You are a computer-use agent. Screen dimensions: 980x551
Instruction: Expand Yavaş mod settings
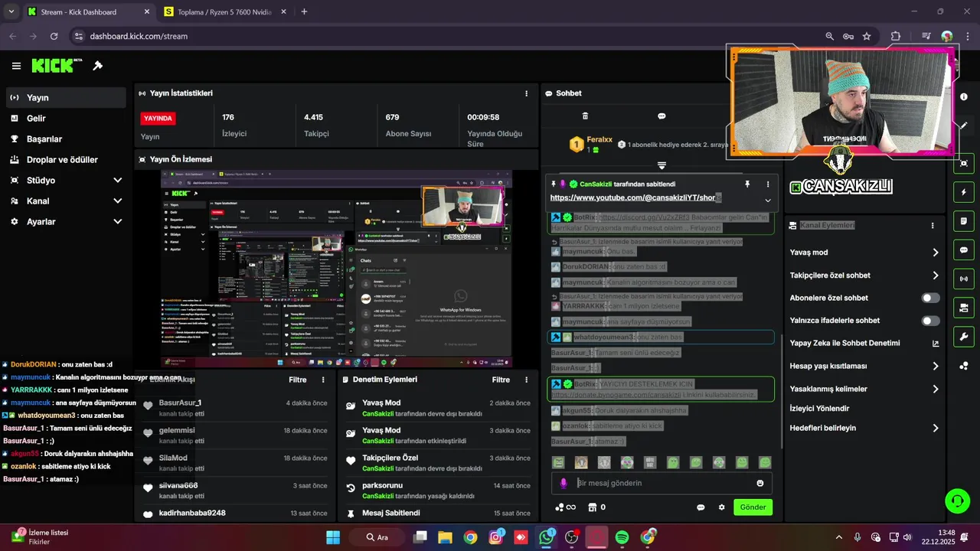(864, 253)
